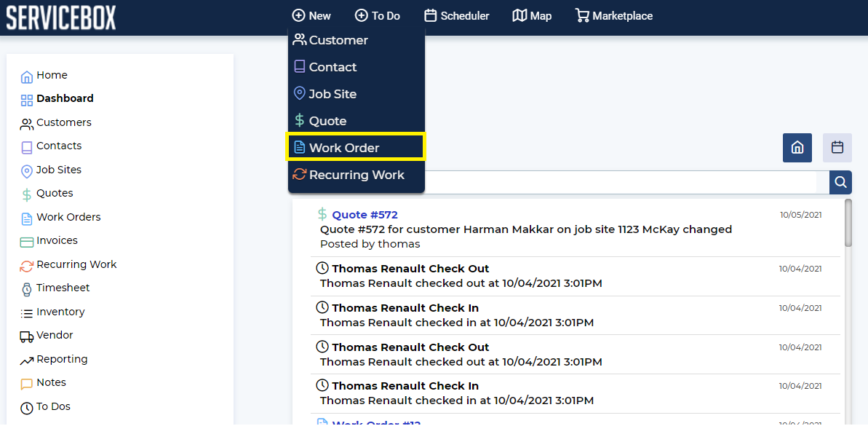Click the search magnifier button
868x426 pixels.
(x=840, y=182)
